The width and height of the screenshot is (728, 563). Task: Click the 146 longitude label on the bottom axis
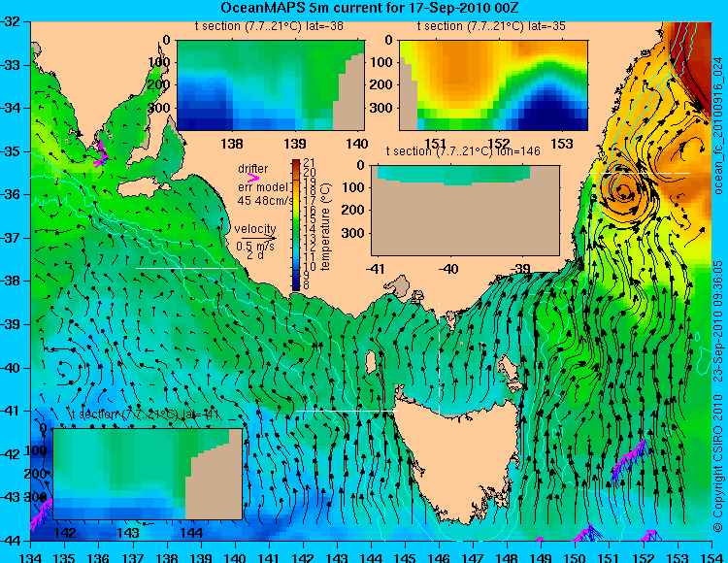439,557
